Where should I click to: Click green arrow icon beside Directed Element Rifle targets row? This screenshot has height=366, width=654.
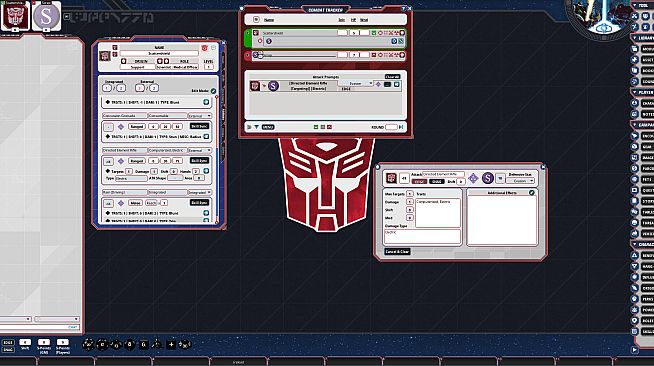coord(206,171)
